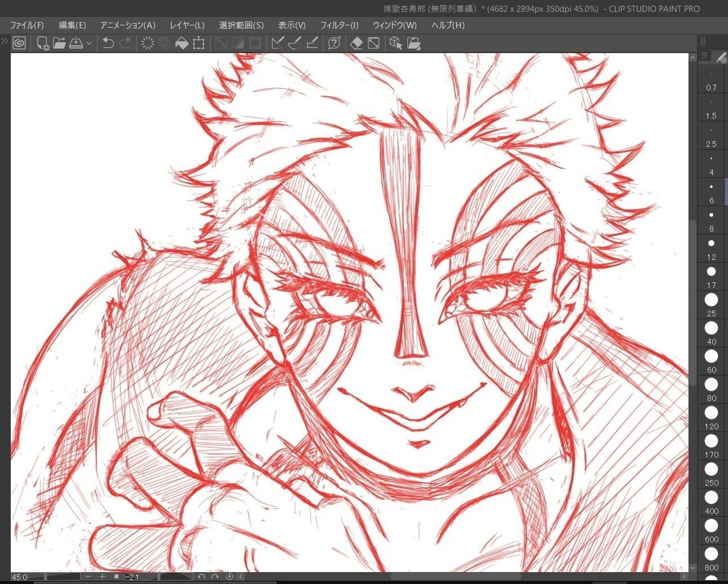Image resolution: width=728 pixels, height=584 pixels.
Task: Save the document with the Save icon
Action: pos(76,43)
